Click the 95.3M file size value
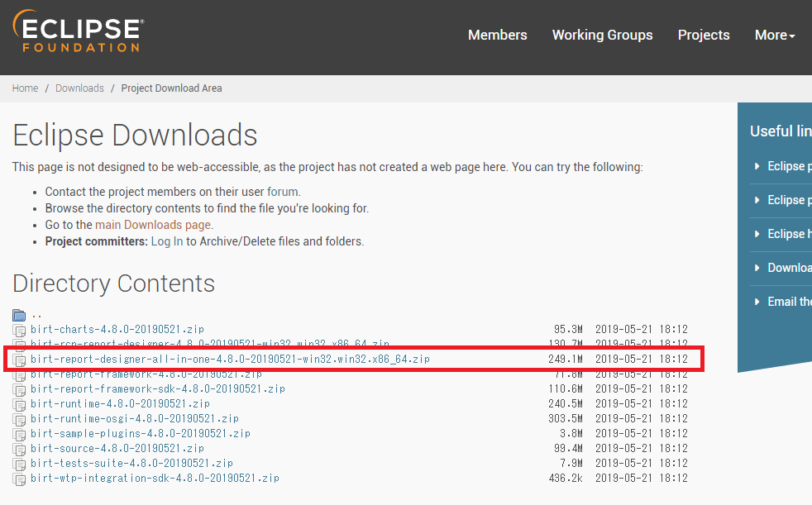This screenshot has height=505, width=812. (568, 329)
